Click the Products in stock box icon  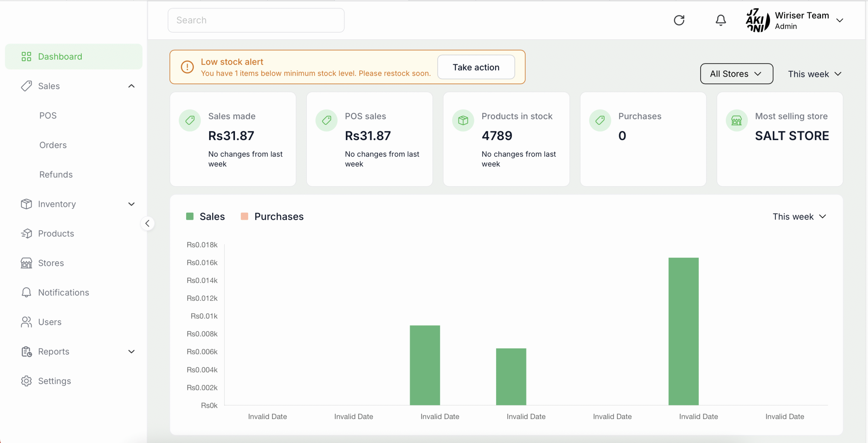tap(463, 120)
